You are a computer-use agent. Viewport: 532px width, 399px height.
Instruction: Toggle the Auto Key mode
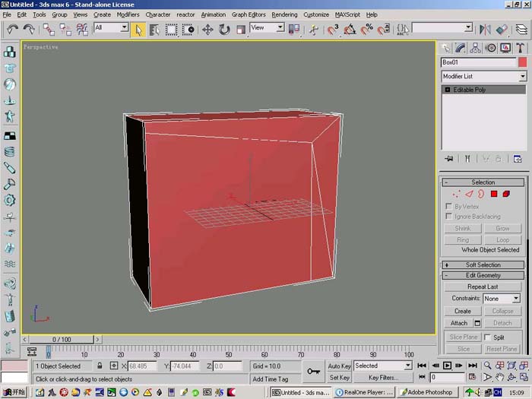pos(339,366)
